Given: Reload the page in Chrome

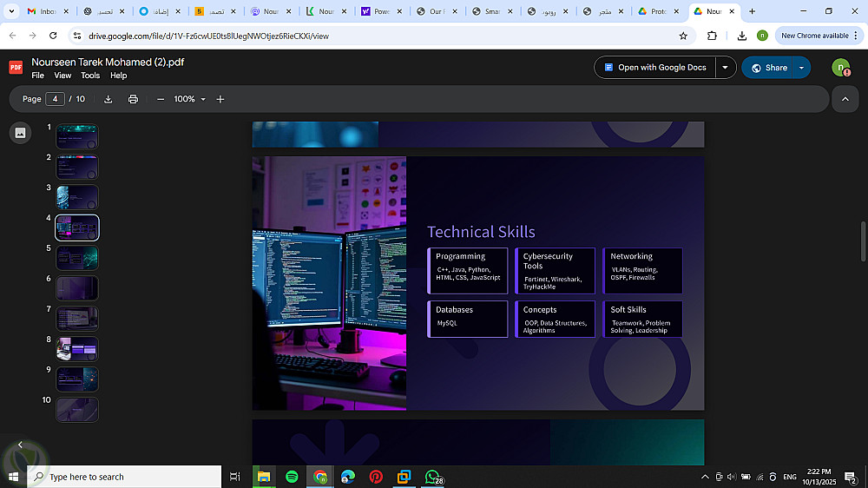Looking at the screenshot, I should pyautogui.click(x=54, y=36).
